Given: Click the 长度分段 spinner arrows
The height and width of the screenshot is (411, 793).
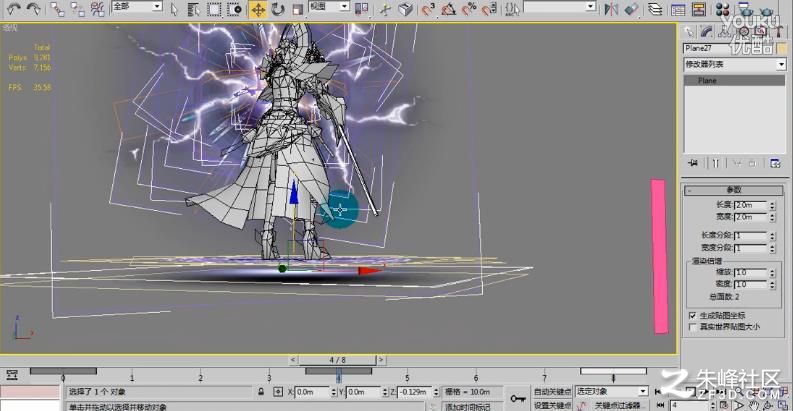Looking at the screenshot, I should tap(772, 236).
